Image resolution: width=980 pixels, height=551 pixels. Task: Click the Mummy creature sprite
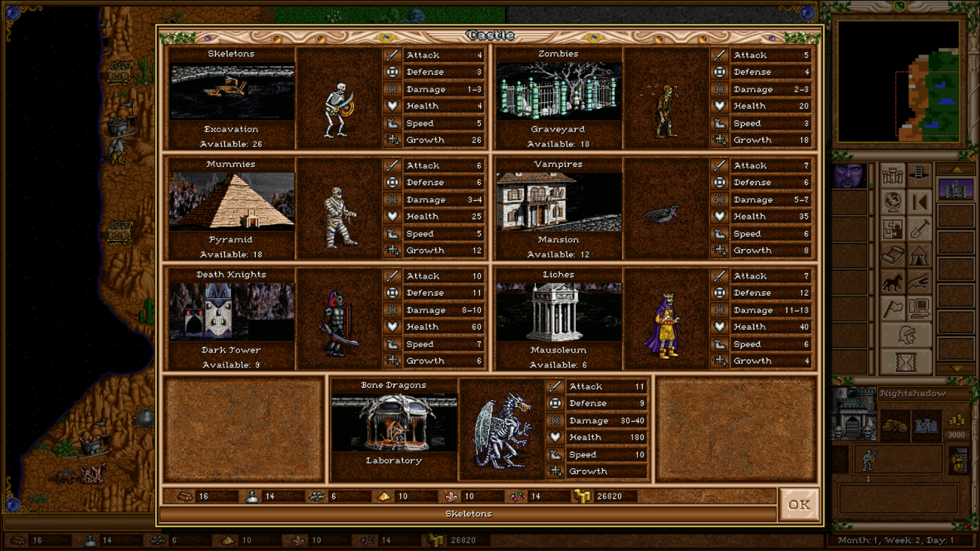pos(339,217)
